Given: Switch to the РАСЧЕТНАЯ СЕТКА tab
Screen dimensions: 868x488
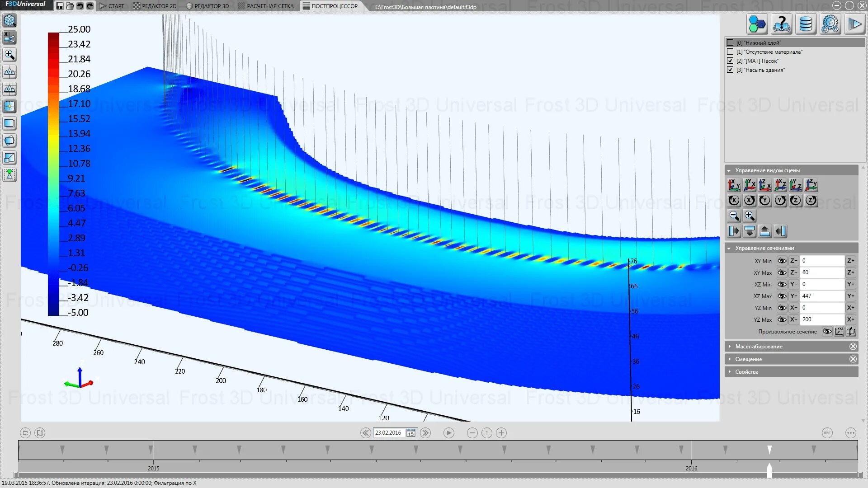Looking at the screenshot, I should [266, 6].
